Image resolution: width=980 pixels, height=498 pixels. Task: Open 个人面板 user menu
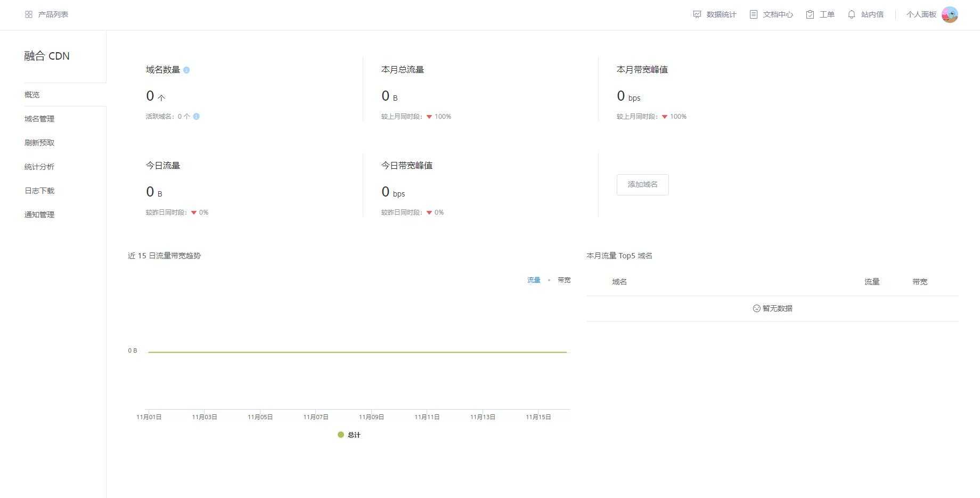[x=921, y=14]
